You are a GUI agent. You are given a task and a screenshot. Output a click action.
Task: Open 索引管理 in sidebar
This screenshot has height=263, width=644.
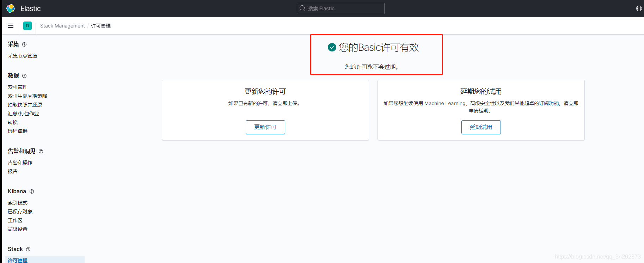tap(18, 87)
